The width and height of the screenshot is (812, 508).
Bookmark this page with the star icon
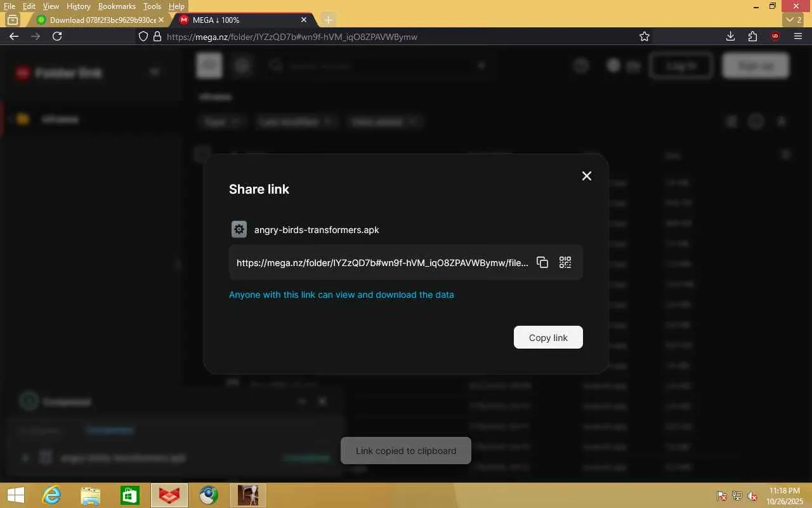tap(645, 37)
